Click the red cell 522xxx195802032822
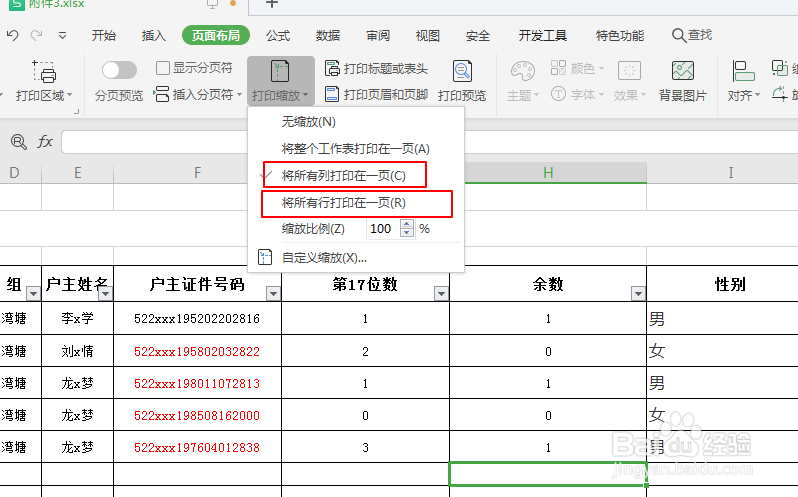Image resolution: width=798 pixels, height=497 pixels. point(197,351)
